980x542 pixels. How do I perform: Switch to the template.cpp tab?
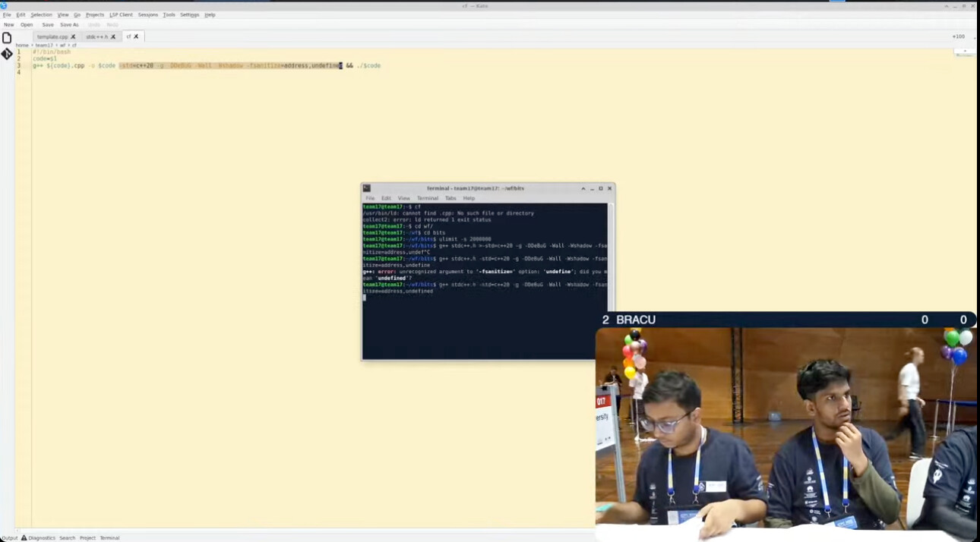52,36
